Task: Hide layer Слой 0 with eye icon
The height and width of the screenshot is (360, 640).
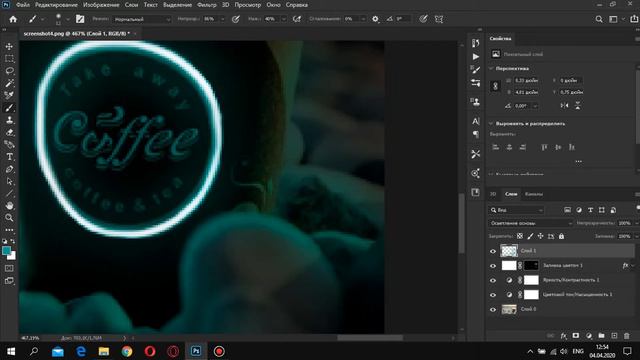Action: point(493,309)
